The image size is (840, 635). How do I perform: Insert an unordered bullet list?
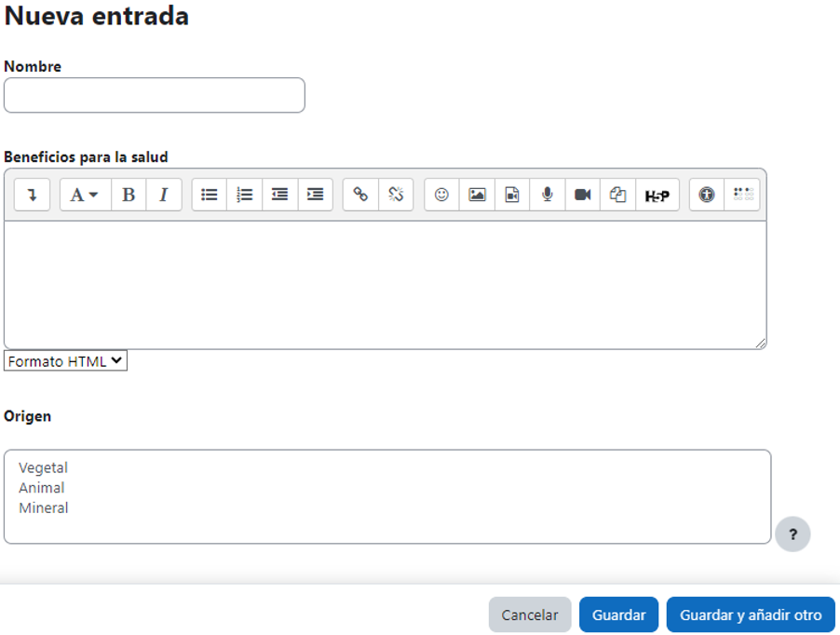(210, 195)
